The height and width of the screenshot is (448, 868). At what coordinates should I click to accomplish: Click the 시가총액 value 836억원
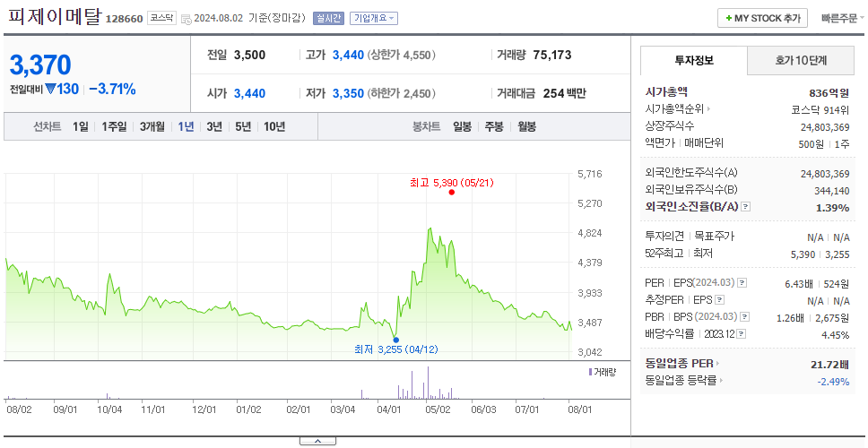pos(829,93)
